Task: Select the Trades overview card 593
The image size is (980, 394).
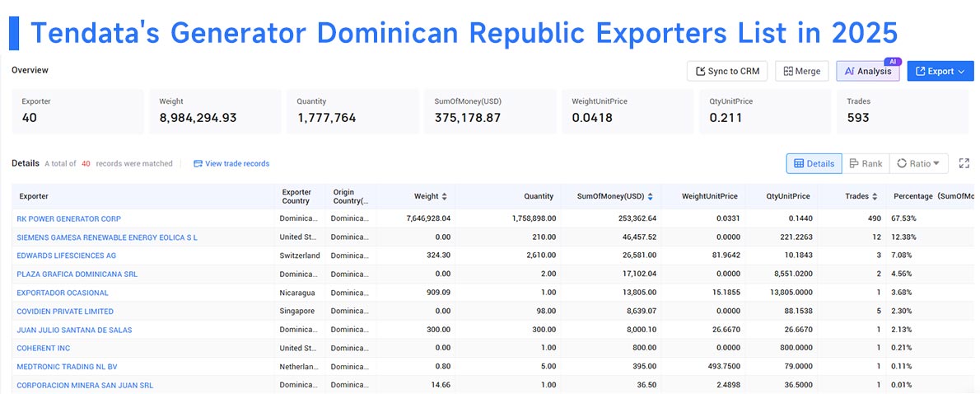Action: tap(903, 111)
